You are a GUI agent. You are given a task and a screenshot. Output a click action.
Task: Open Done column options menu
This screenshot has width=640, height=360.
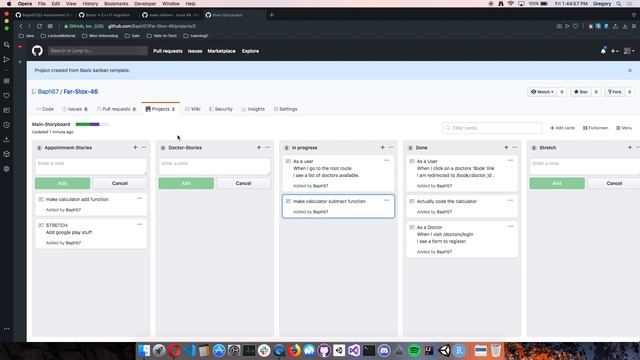(x=515, y=147)
